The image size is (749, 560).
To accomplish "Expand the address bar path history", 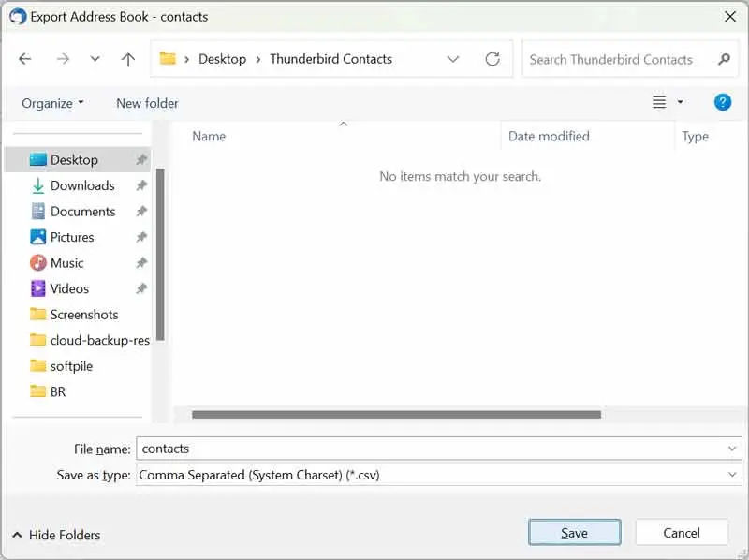I will click(x=453, y=59).
